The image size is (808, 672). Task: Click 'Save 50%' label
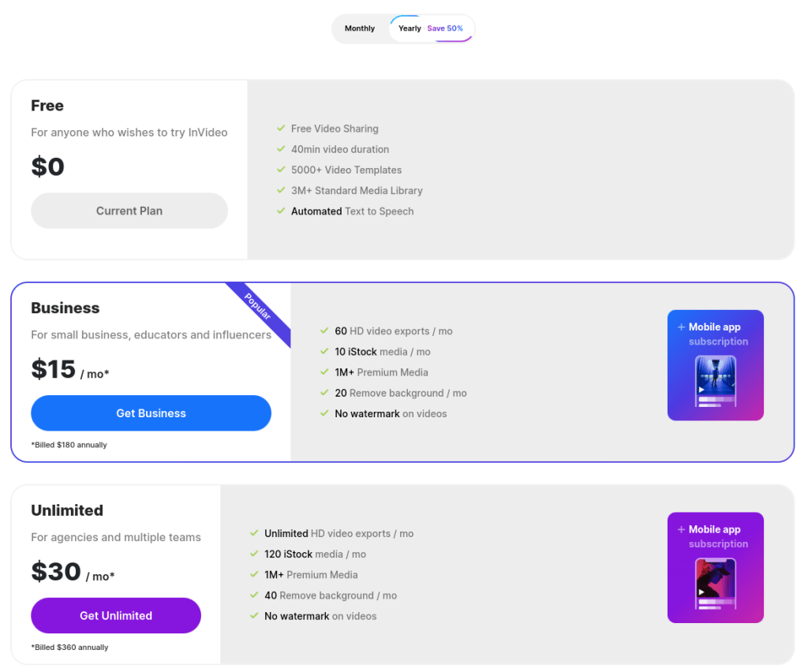pyautogui.click(x=445, y=28)
